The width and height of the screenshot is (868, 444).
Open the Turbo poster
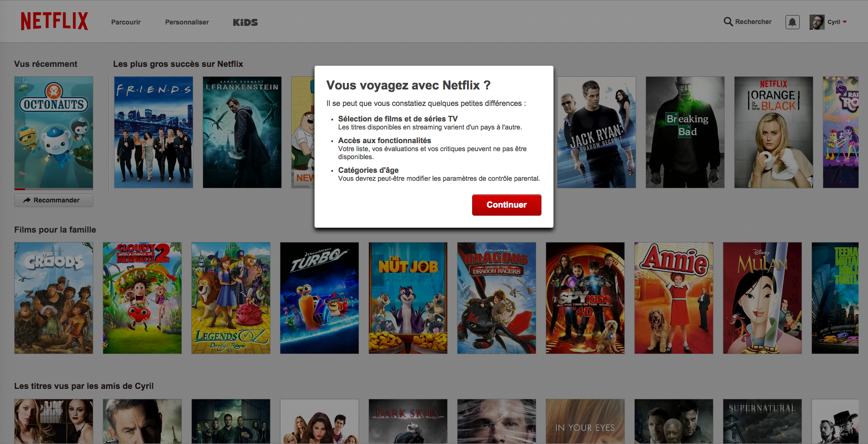[319, 298]
